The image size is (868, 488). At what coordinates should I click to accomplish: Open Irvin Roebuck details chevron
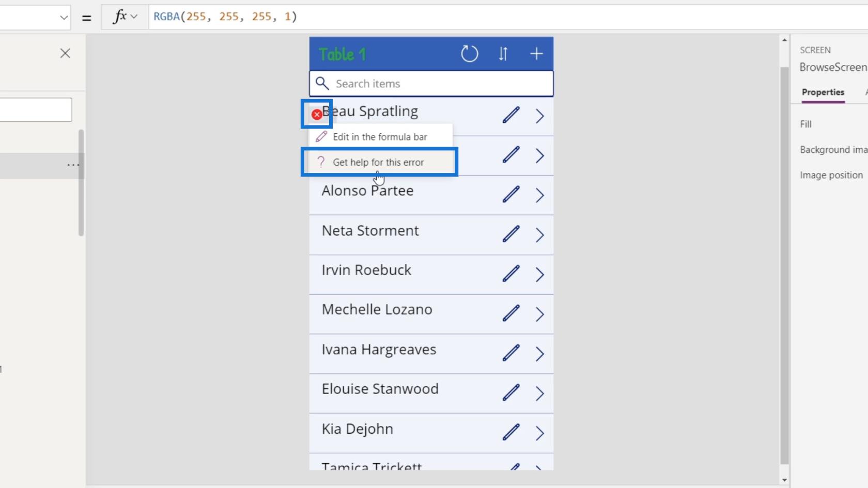(x=540, y=275)
